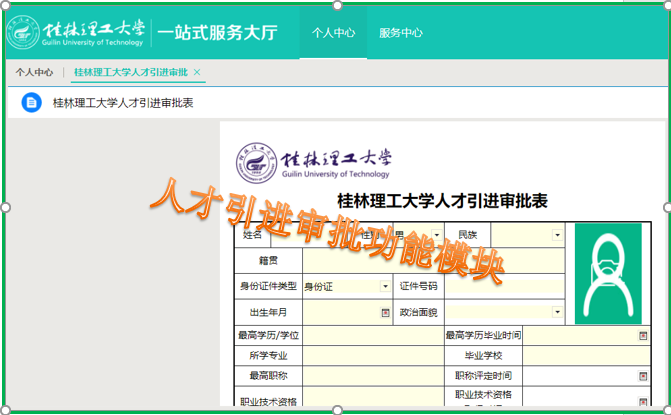The width and height of the screenshot is (671, 415).
Task: Open calendar picker for 职称评定时间
Action: 643,376
